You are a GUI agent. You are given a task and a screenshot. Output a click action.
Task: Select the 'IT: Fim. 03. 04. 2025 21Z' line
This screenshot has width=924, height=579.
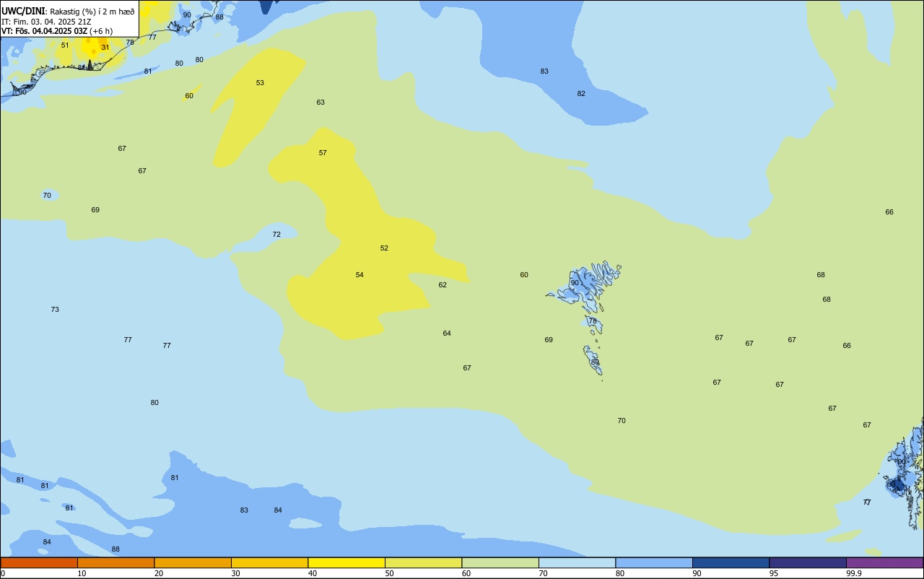(46, 22)
